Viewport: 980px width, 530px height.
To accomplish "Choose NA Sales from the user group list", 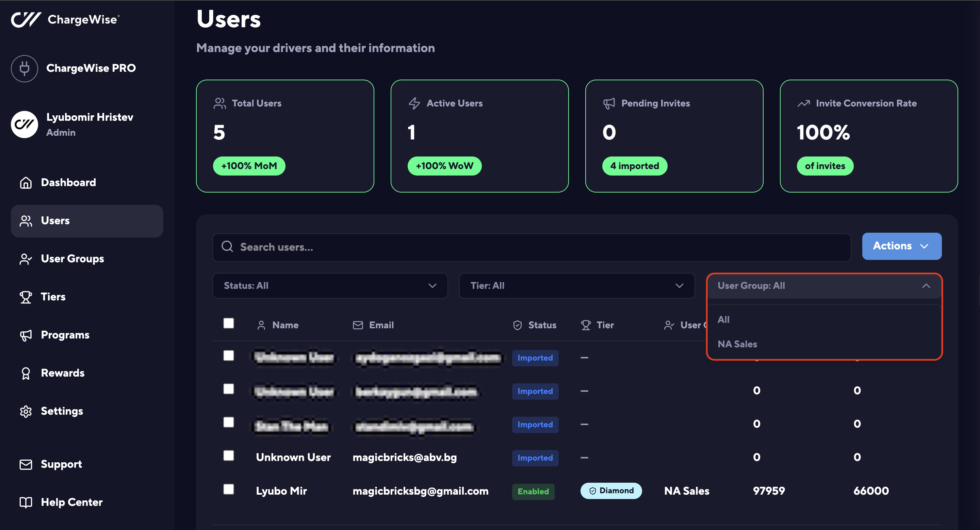I will coord(737,344).
